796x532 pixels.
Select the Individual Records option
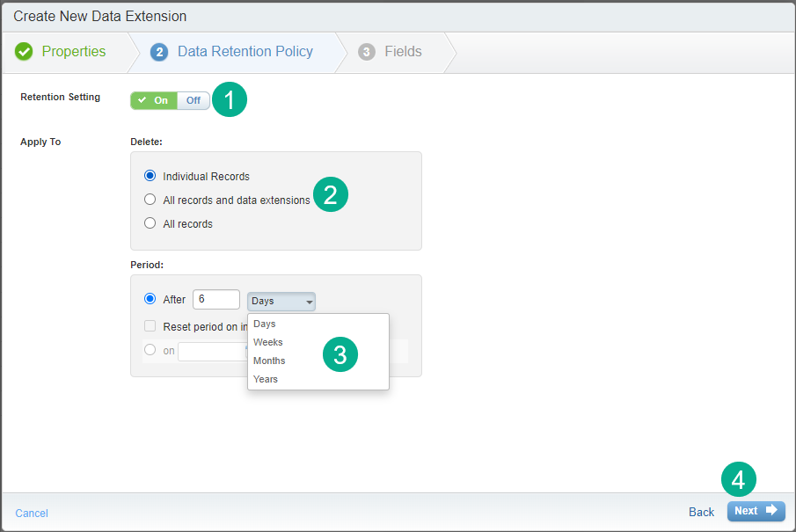[150, 176]
